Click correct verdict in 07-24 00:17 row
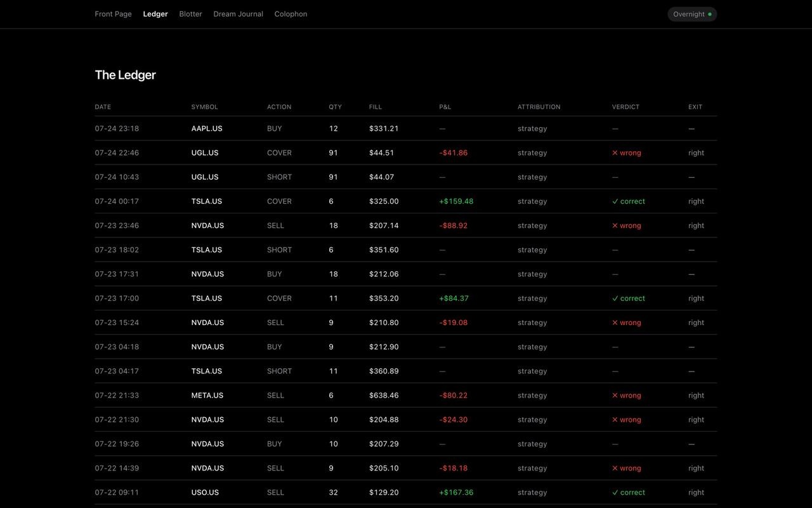Screen dimensions: 812x508 629,201
